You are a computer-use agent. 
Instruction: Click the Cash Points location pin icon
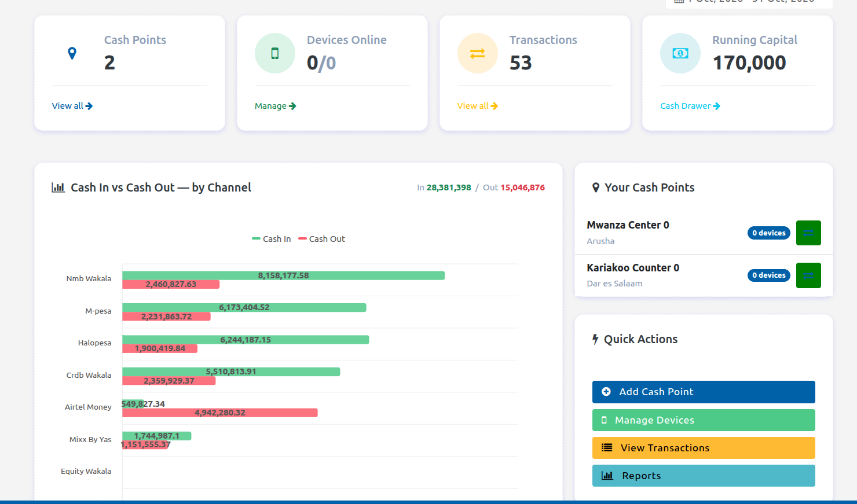72,53
